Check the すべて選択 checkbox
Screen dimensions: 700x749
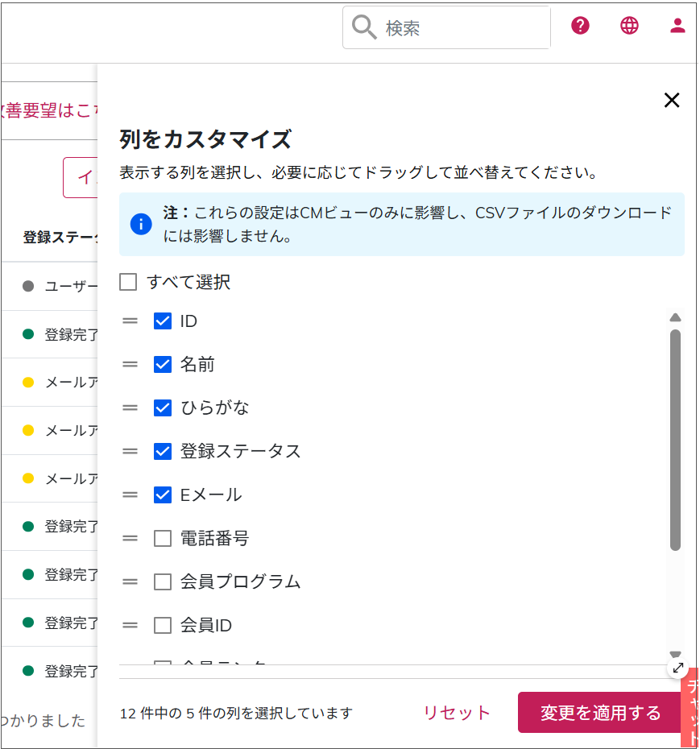128,282
